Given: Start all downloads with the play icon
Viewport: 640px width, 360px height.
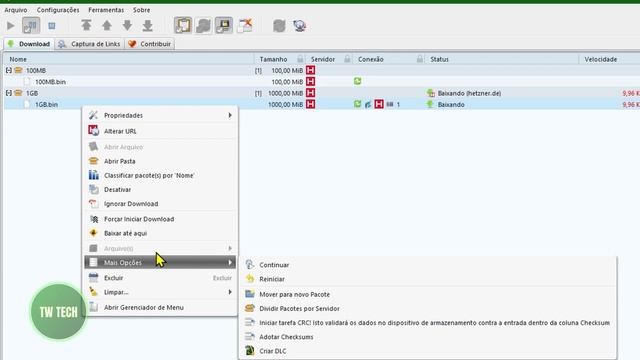Looking at the screenshot, I should [x=11, y=26].
